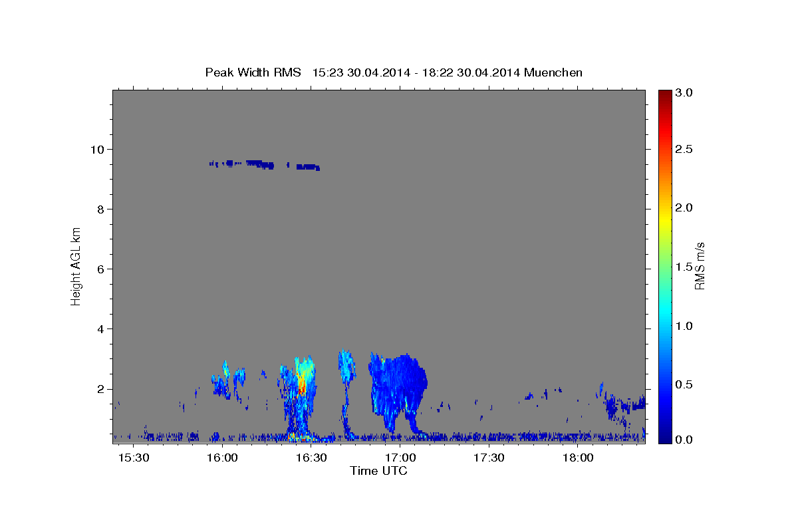Click the 16:30 time tick label
Viewport: 798px width, 532px height.
tap(311, 458)
